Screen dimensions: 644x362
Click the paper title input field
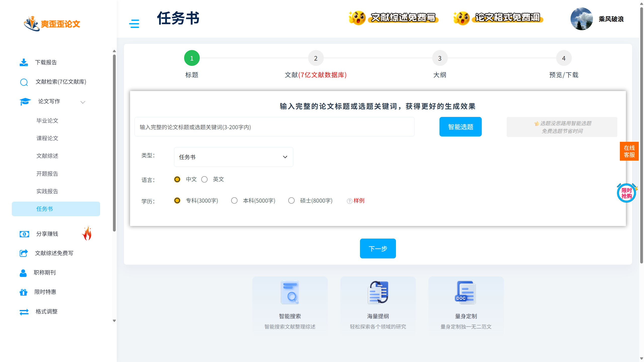point(274,127)
